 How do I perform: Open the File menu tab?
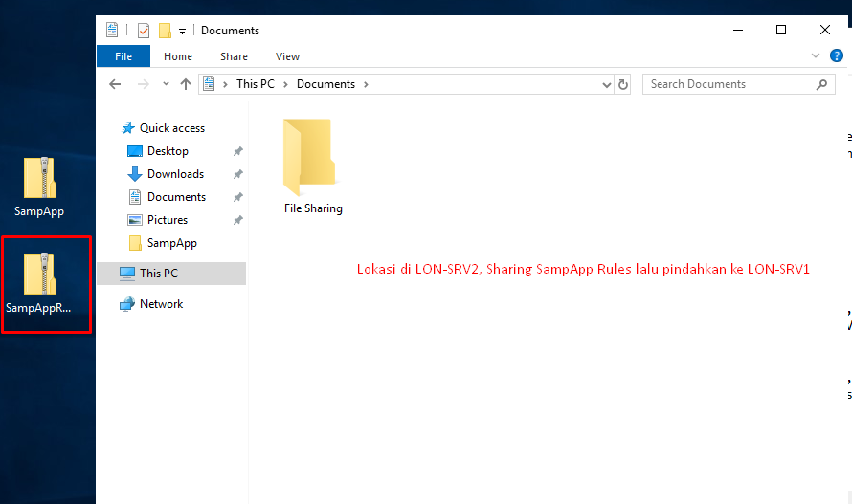click(x=123, y=56)
